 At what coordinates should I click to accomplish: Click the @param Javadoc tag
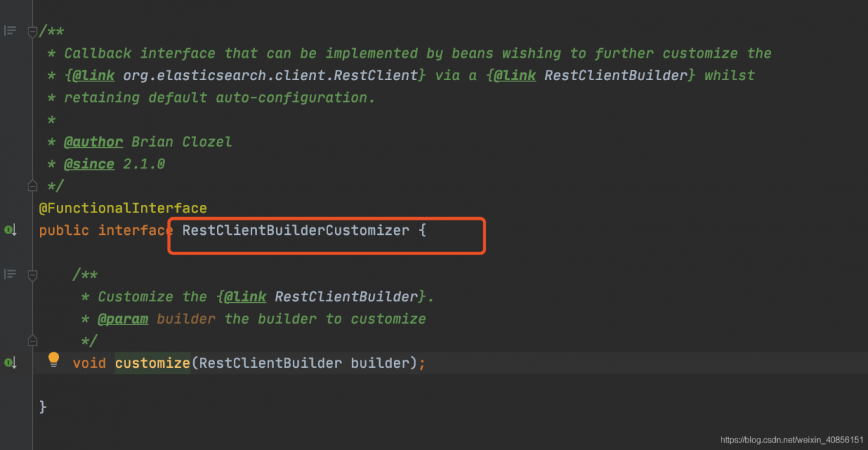pyautogui.click(x=123, y=319)
